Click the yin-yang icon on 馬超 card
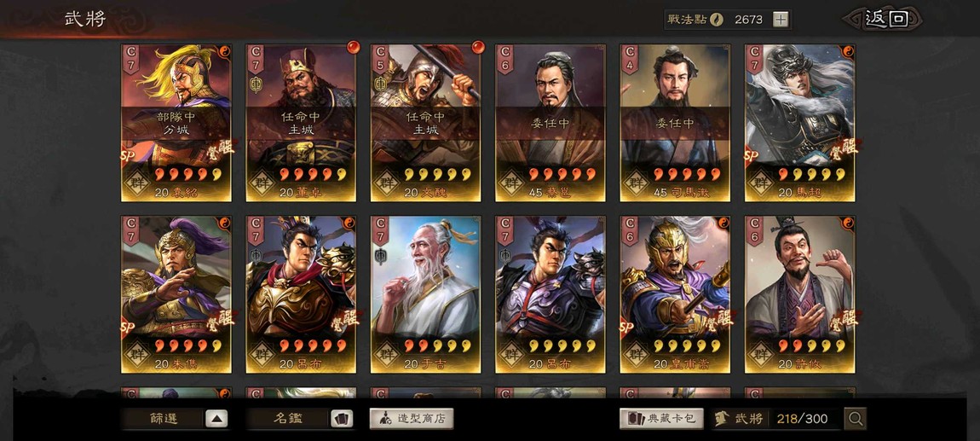This screenshot has height=441, width=980. 849,50
